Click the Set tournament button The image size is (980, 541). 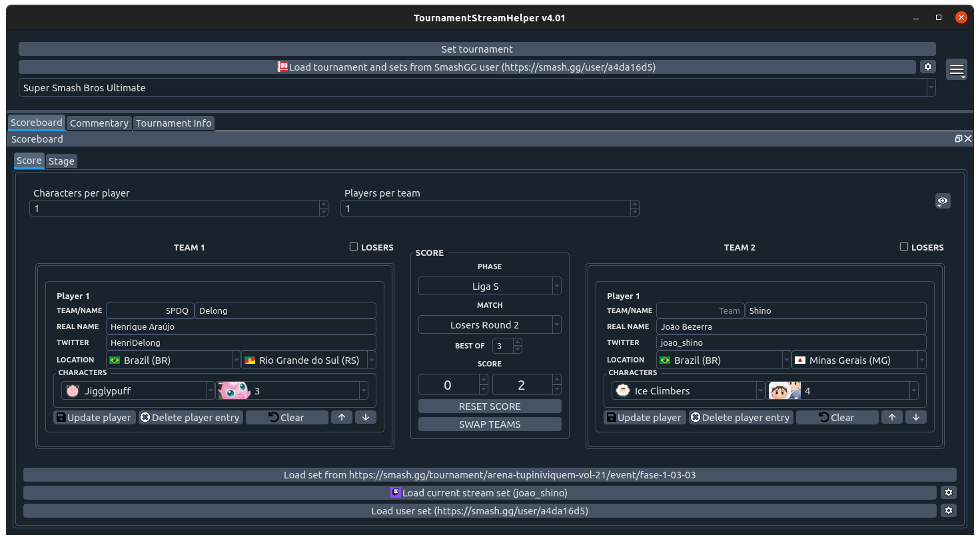pyautogui.click(x=477, y=49)
